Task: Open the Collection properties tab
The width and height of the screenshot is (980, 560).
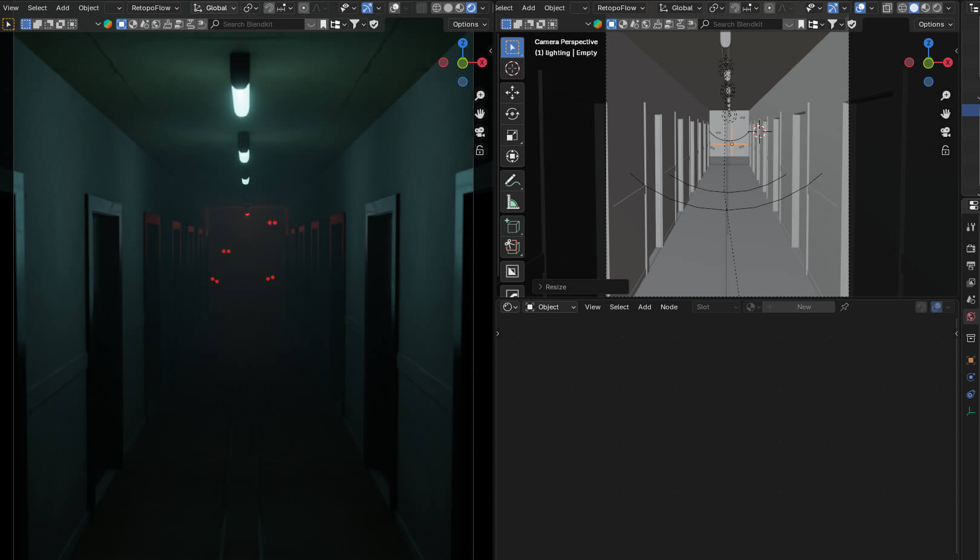Action: (971, 338)
